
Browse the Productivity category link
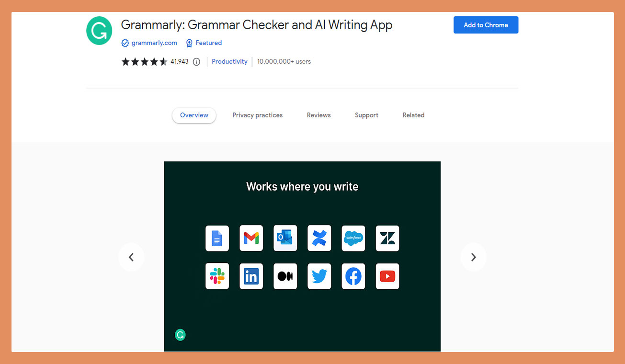(229, 61)
